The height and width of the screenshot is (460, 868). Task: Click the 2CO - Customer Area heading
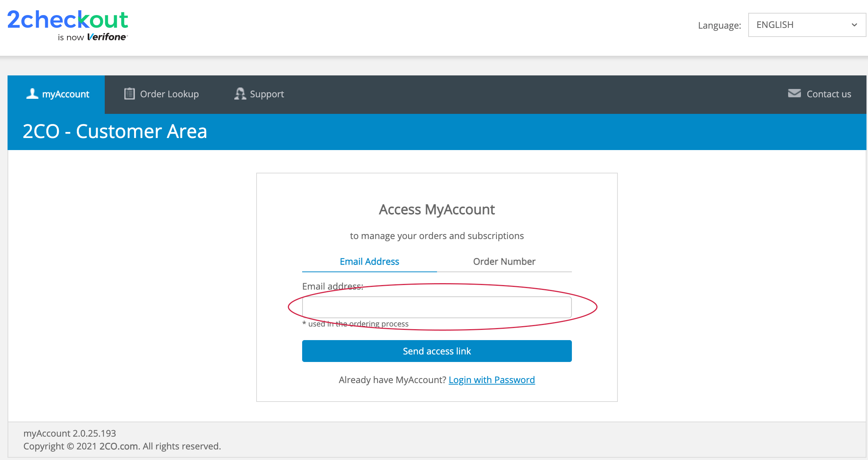[115, 131]
